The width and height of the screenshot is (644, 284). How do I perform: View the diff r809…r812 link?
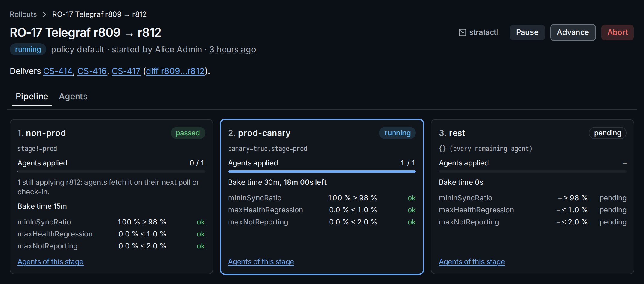point(175,71)
